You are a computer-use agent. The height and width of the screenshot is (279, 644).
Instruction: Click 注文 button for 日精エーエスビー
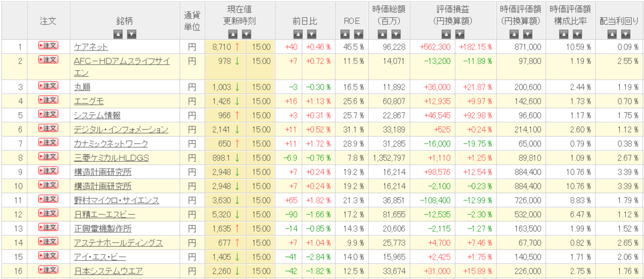48,213
